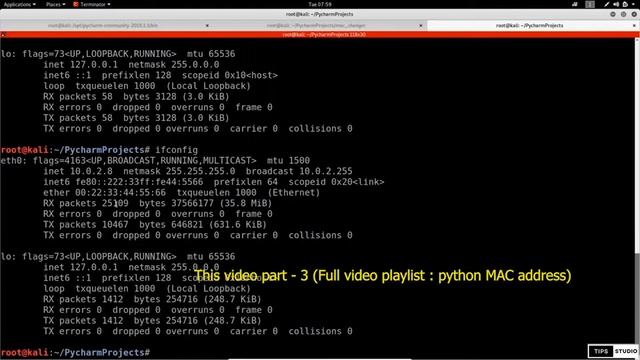The height and width of the screenshot is (360, 640).
Task: Click the red terminal titlebar group icon
Action: click(3, 35)
